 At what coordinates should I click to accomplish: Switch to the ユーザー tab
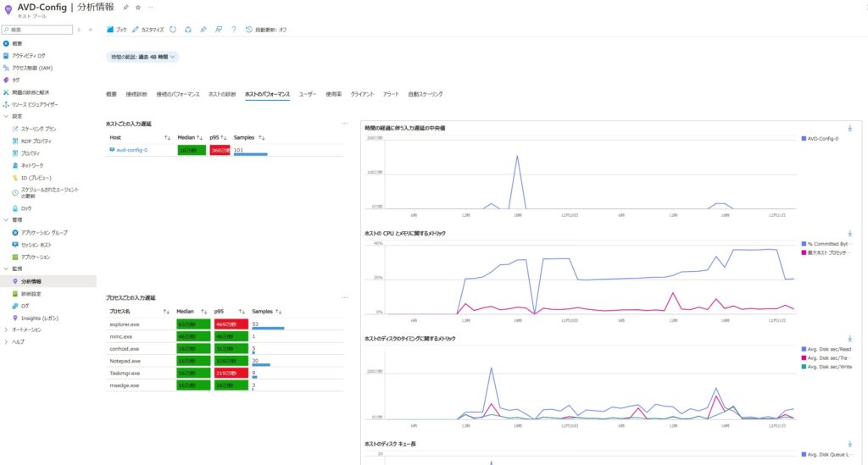308,94
